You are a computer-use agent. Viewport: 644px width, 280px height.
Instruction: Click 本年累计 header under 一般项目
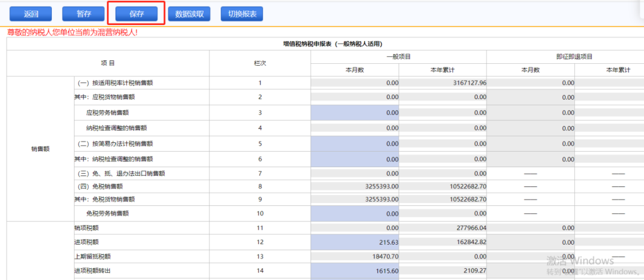(x=442, y=70)
